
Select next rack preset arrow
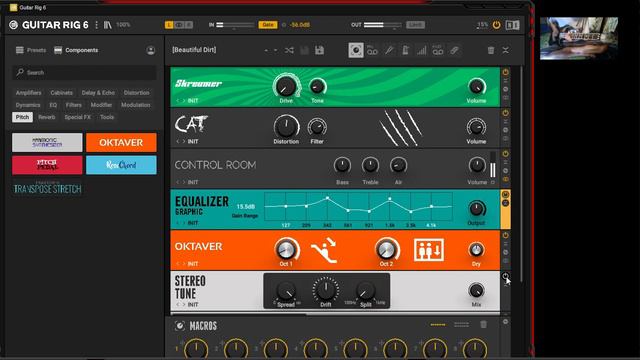[x=276, y=50]
